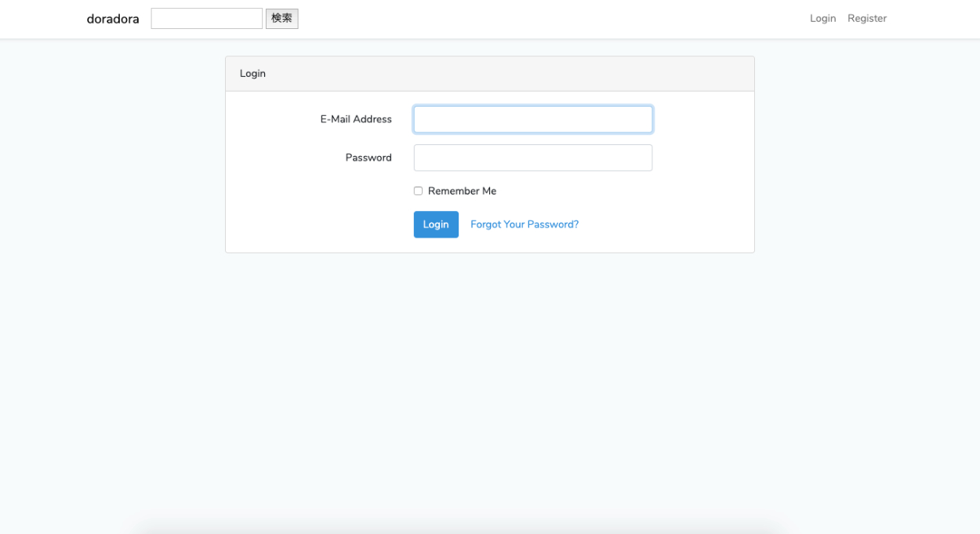
Task: Submit with the blue Login button
Action: tap(436, 224)
